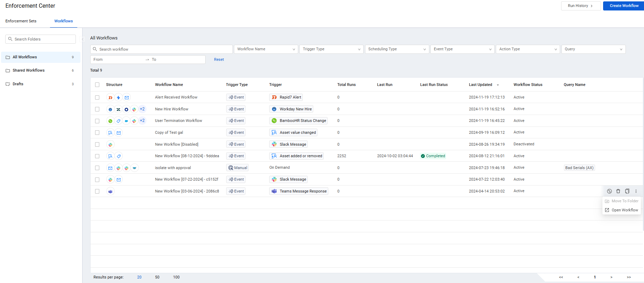Screen dimensions: 644x283
Task: Click Slack icon in New Workflow [Disabled] structure
Action: point(110,144)
